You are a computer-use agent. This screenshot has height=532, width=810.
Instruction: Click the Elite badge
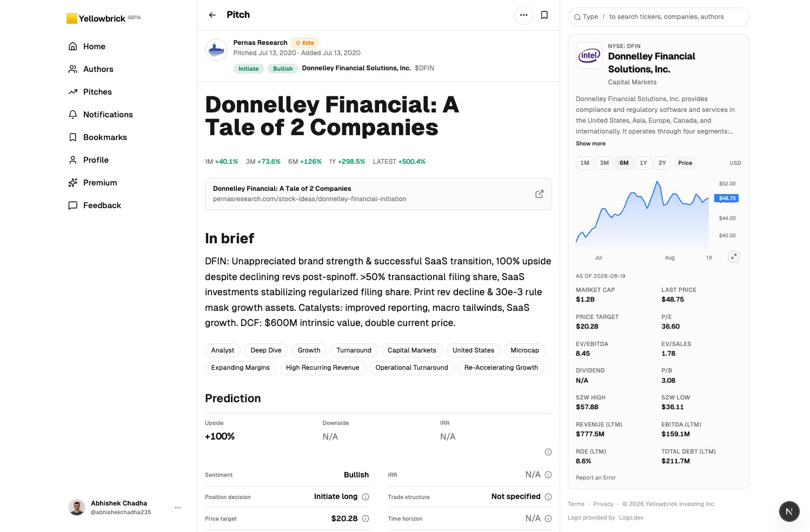point(305,43)
